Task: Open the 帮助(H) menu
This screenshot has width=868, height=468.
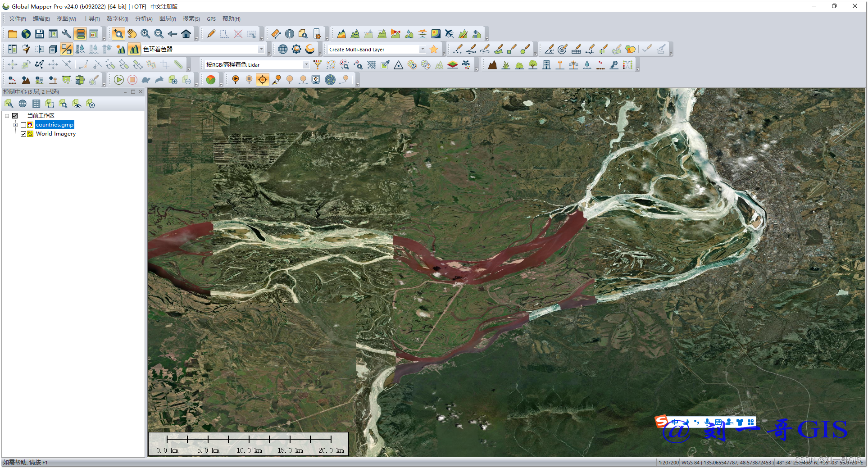Action: [231, 18]
